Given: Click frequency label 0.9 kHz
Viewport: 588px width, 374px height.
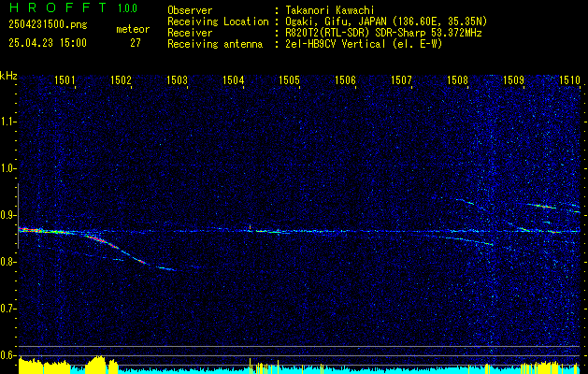Looking at the screenshot, I should [x=7, y=215].
